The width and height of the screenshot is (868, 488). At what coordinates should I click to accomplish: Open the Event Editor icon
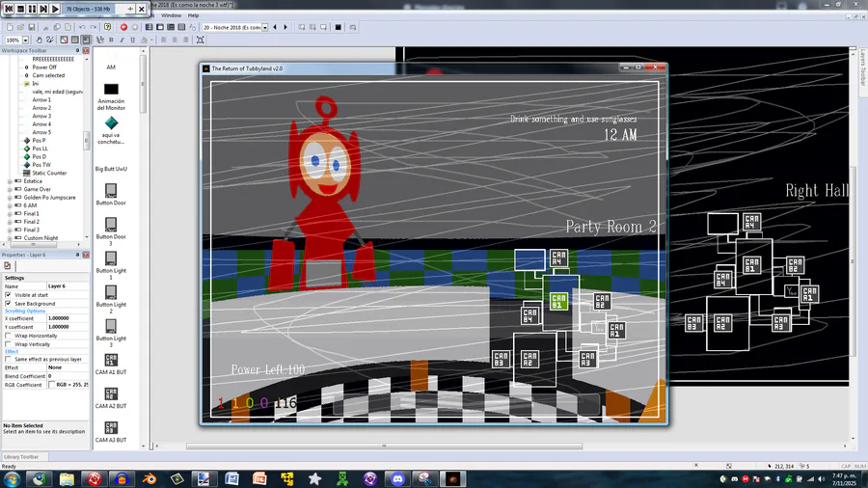171,27
